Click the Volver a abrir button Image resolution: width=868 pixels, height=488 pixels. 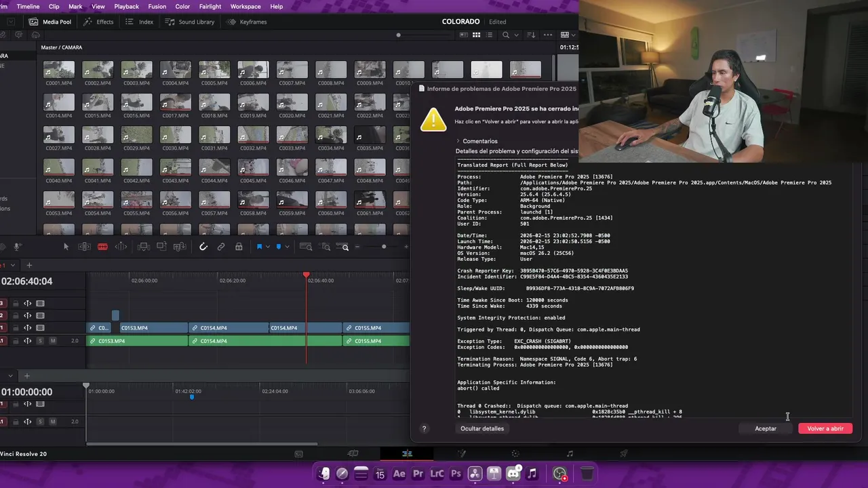[825, 428]
